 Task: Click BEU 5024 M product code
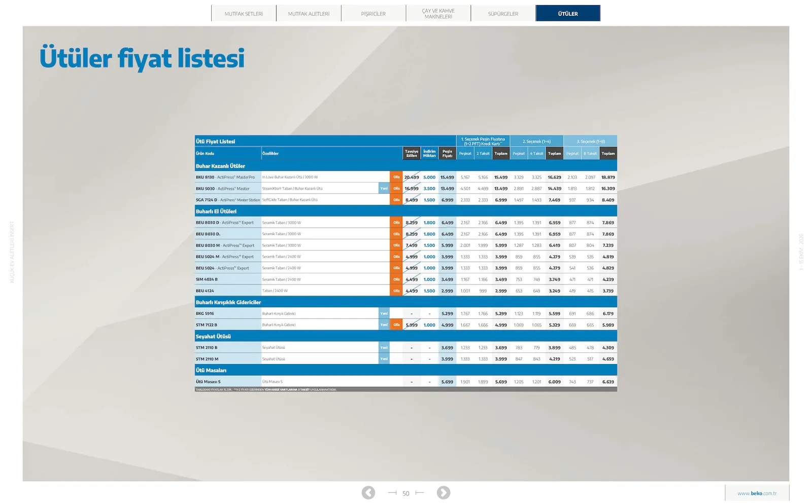click(x=208, y=257)
